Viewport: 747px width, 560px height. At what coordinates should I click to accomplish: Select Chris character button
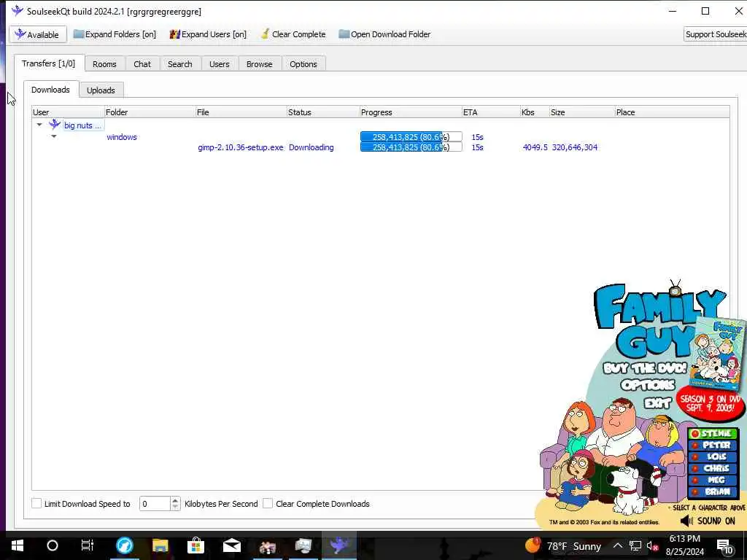[x=713, y=468]
